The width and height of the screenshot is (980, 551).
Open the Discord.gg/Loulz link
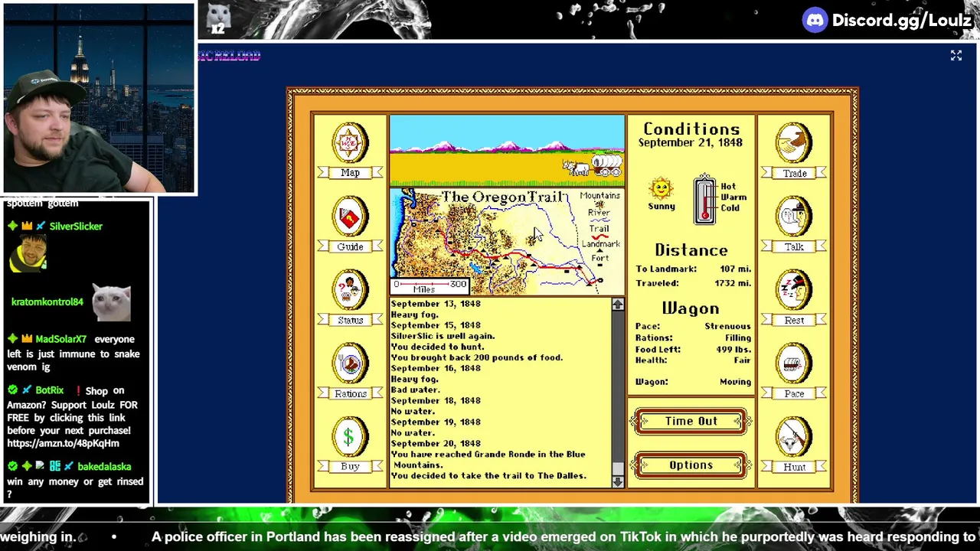pos(902,21)
